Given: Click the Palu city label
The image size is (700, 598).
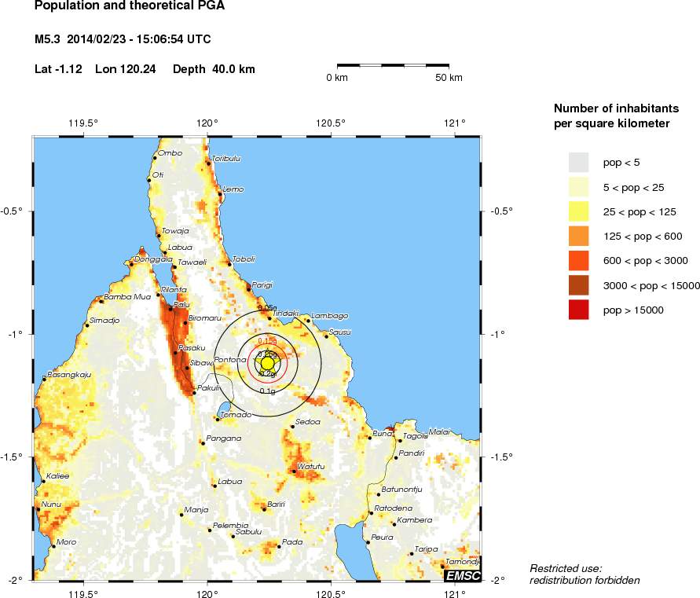Looking at the screenshot, I should point(181,304).
